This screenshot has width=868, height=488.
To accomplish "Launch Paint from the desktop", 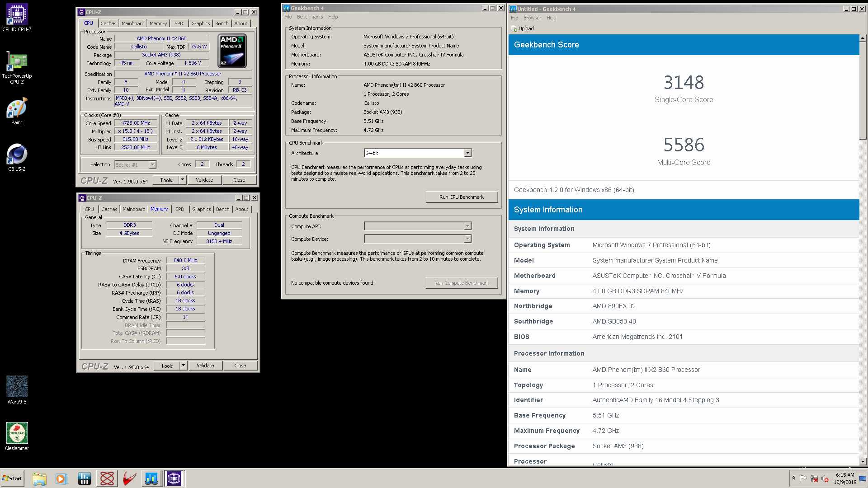I will point(17,111).
